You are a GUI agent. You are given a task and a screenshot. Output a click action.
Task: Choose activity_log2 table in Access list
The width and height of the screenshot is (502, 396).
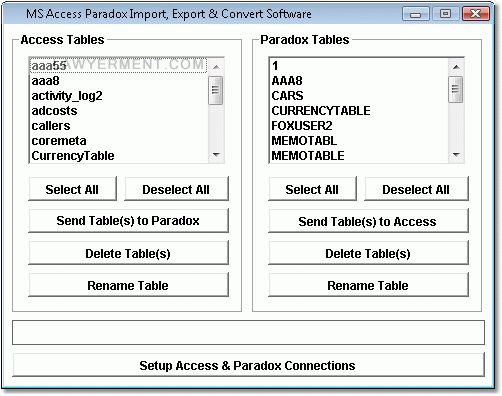pyautogui.click(x=119, y=96)
